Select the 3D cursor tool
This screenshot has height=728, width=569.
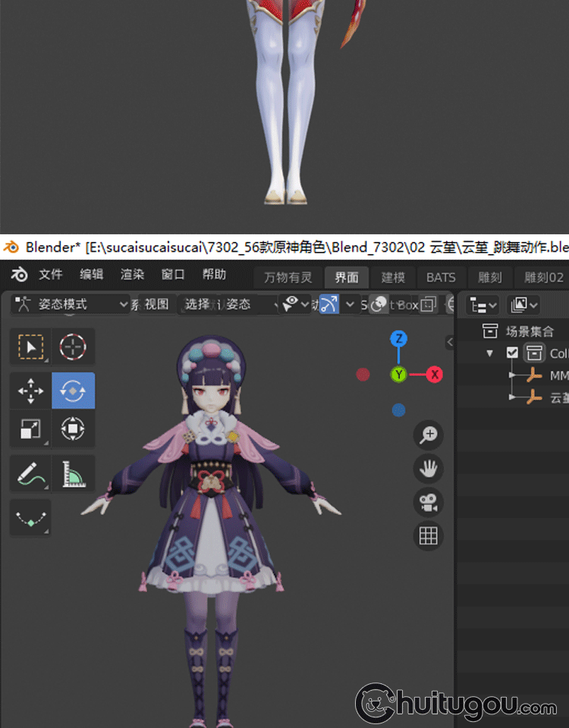(x=73, y=347)
